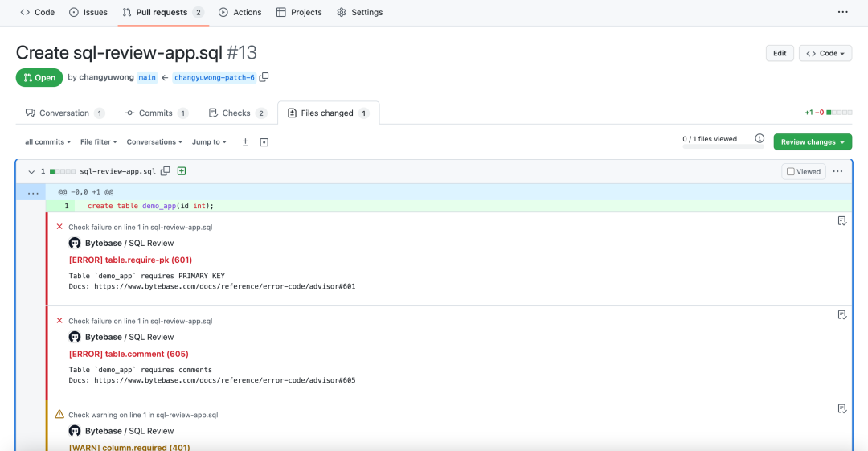Click 'Table demo_app requires comments' text
Image resolution: width=868 pixels, height=451 pixels.
point(140,370)
